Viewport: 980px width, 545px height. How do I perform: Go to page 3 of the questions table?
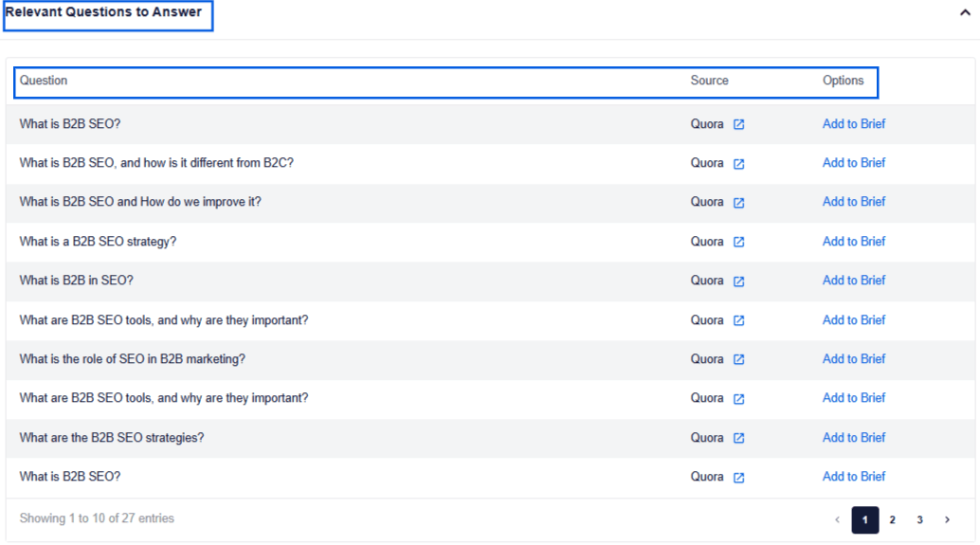tap(920, 520)
